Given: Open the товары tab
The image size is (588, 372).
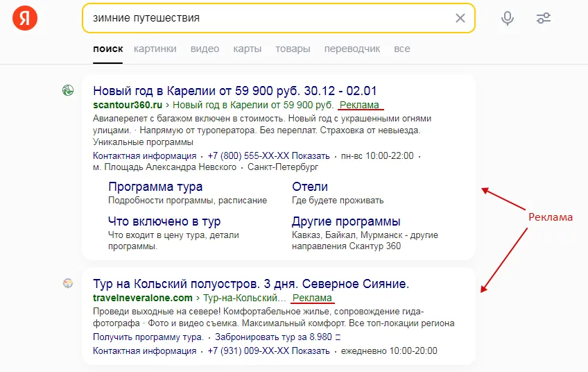Looking at the screenshot, I should tap(293, 49).
